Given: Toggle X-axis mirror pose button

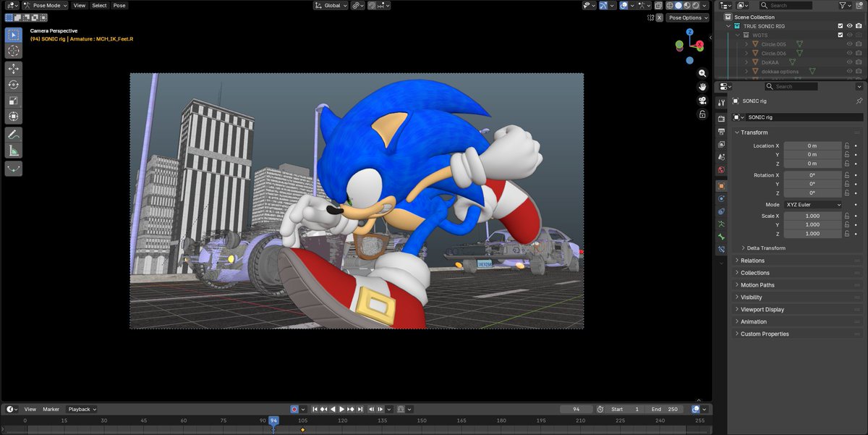Looking at the screenshot, I should pos(659,17).
